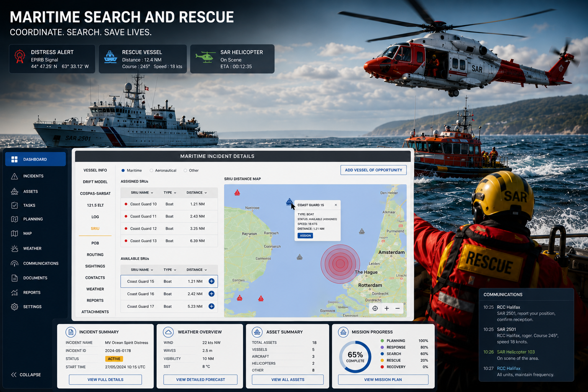The image size is (588, 392).
Task: Click the green Planning legend dot
Action: [382, 341]
